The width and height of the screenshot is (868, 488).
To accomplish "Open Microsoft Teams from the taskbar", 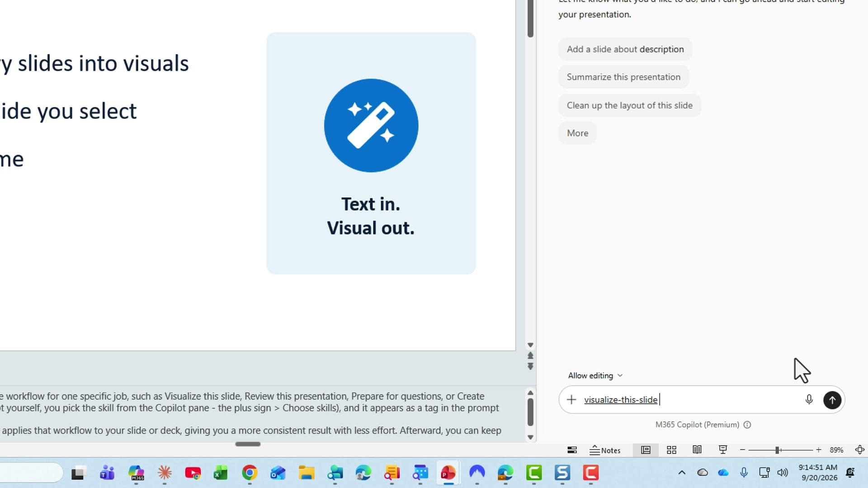I will (x=107, y=473).
